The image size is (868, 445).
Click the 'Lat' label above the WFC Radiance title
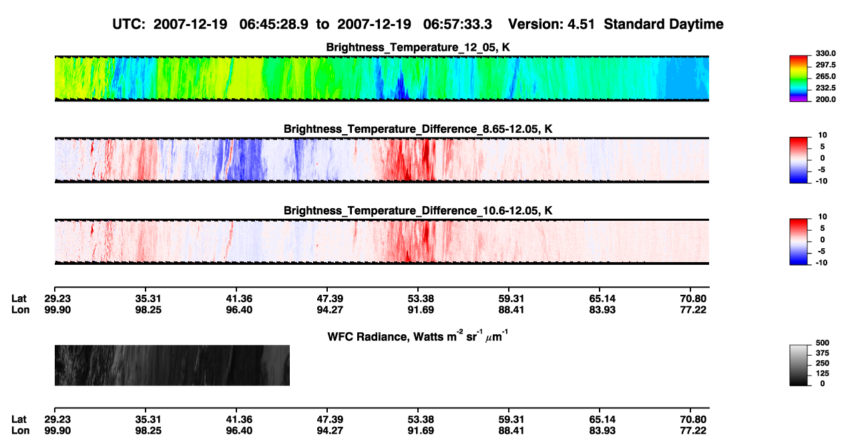click(19, 298)
